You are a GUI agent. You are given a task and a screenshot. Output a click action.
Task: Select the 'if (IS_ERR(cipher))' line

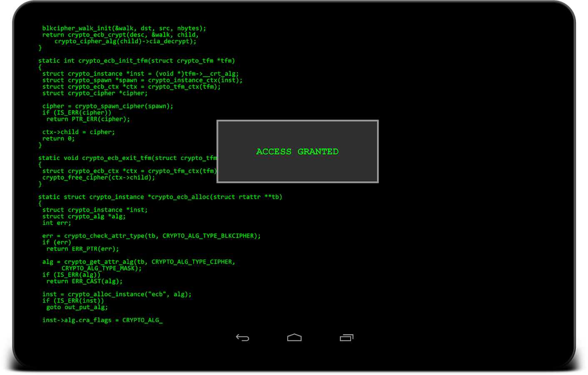77,113
